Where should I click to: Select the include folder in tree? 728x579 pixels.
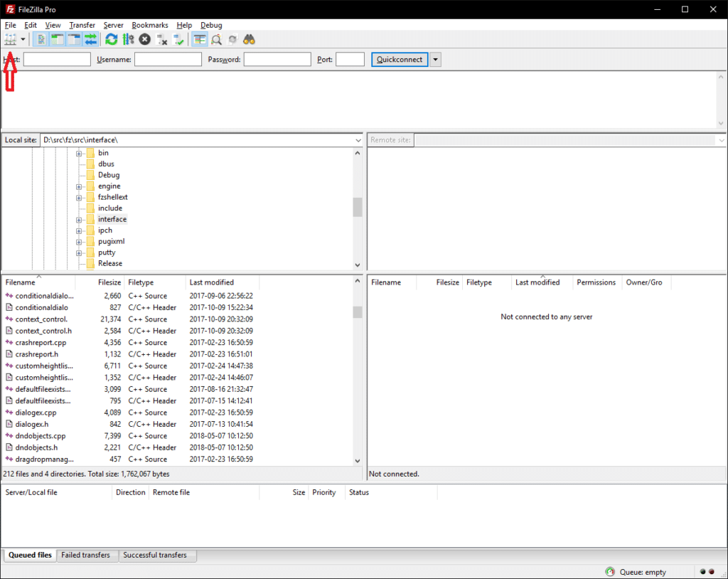pyautogui.click(x=110, y=208)
